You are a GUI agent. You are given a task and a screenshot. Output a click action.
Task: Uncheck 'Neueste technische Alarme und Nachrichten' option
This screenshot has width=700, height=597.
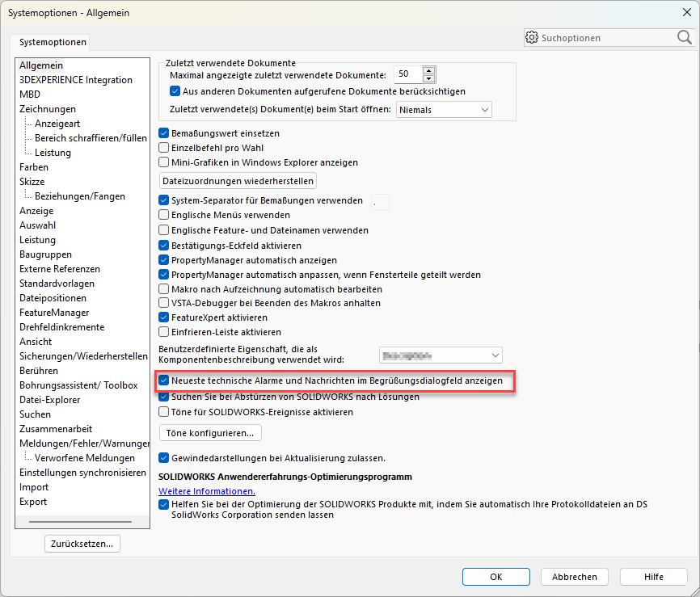pyautogui.click(x=164, y=380)
